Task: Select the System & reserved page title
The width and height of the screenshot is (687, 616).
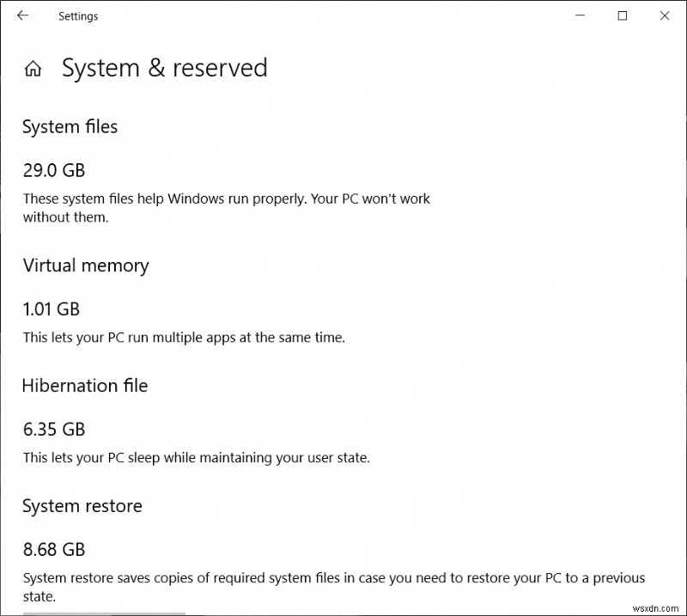Action: (x=165, y=68)
